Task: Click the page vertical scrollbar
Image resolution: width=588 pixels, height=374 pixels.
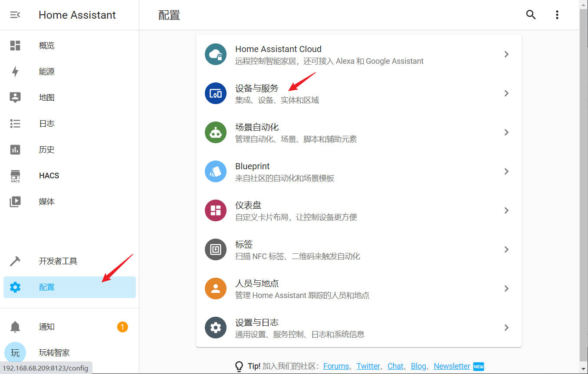Action: [x=584, y=187]
